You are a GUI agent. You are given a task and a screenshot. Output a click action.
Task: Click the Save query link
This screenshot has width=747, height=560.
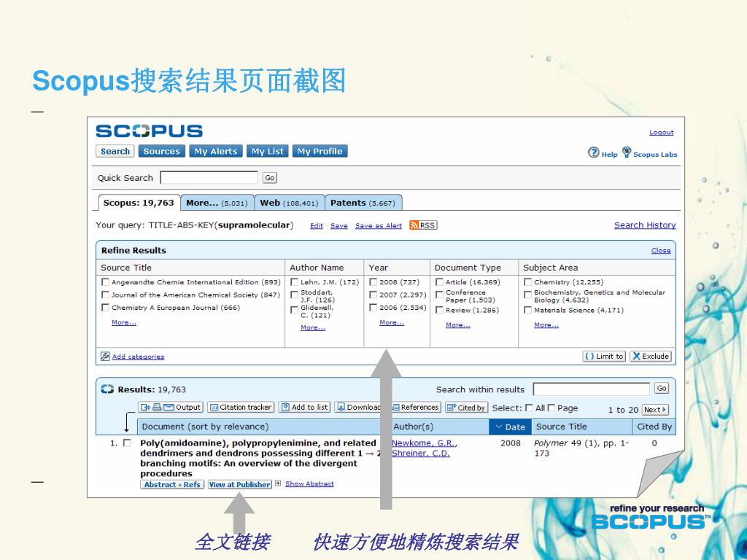[339, 226]
